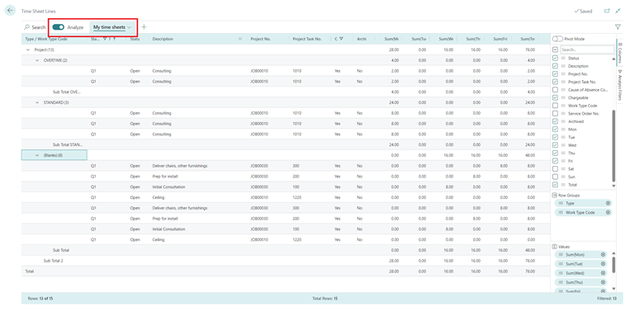Remove Sum(Mon) from Values
Viewport: 644px width, 312px height.
tap(603, 254)
